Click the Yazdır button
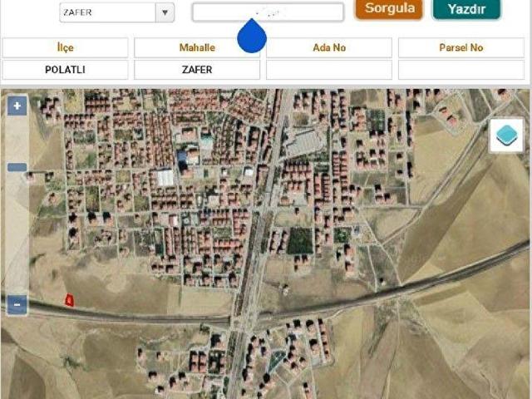Screen dimensions: 532x399 click(466, 8)
